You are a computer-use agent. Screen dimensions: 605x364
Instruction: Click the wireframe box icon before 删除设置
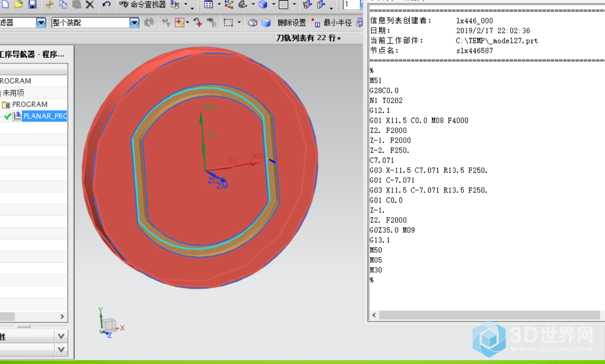[x=253, y=23]
